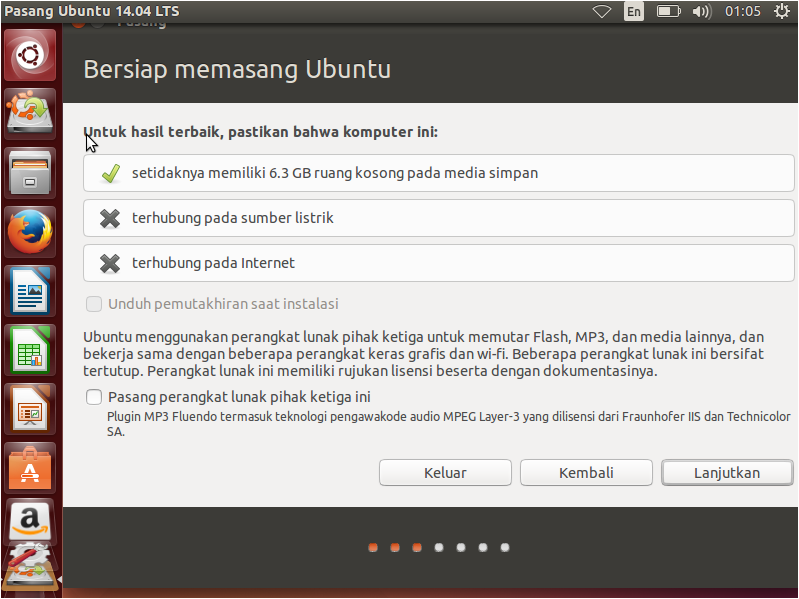Click the 'Pasang Ubuntu 14.04 LTS' title
The height and width of the screenshot is (599, 799).
coord(92,11)
